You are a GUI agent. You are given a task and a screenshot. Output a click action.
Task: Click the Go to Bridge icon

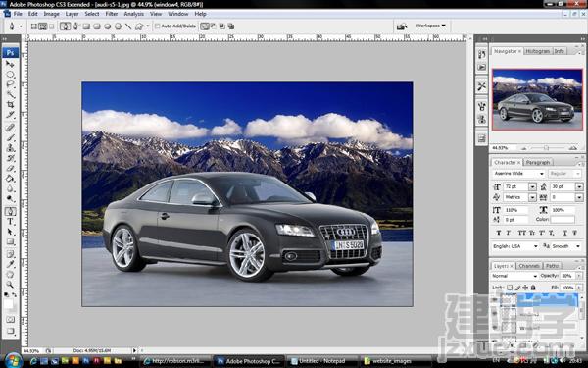[402, 26]
